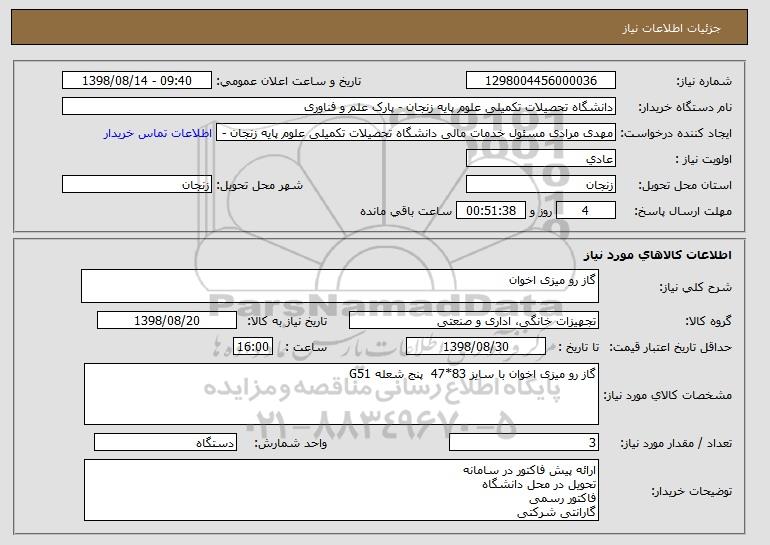The width and height of the screenshot is (770, 545).
Task: Click the label گروه کالا
Action: pyautogui.click(x=709, y=322)
